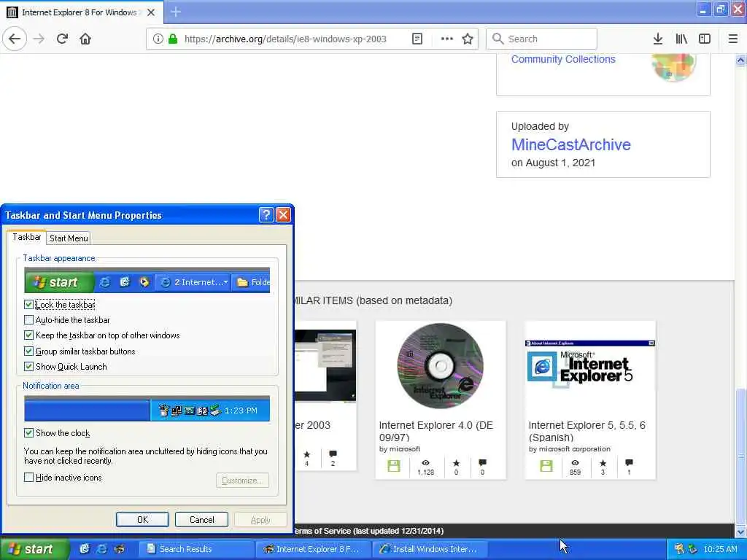Switch to the Start Menu tab
747x560 pixels.
pos(69,238)
